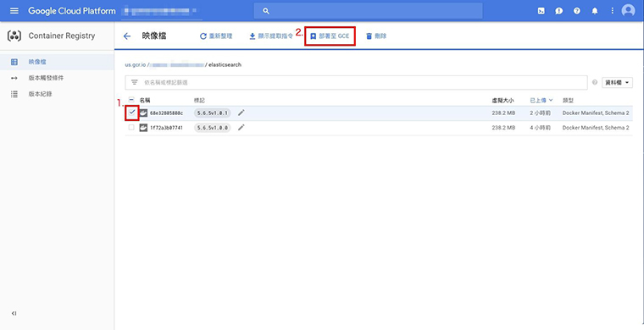This screenshot has height=330, width=644.
Task: Open the help question mark icon
Action: (577, 11)
